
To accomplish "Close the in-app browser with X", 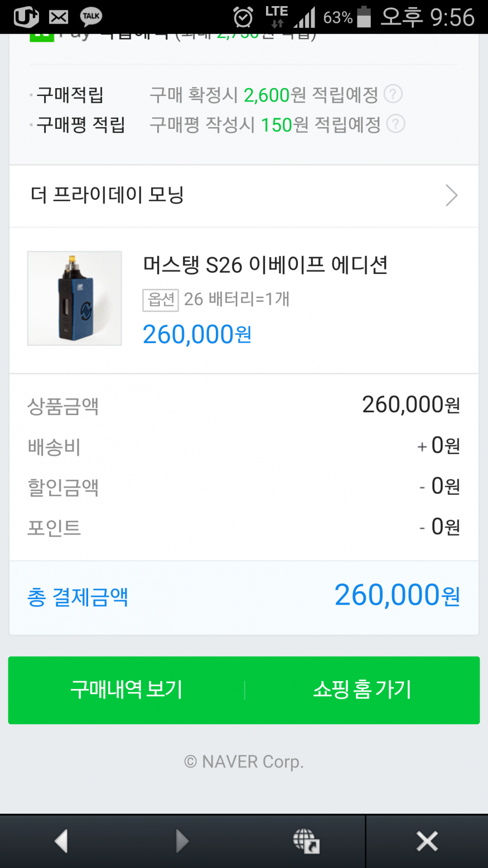I will pyautogui.click(x=427, y=841).
